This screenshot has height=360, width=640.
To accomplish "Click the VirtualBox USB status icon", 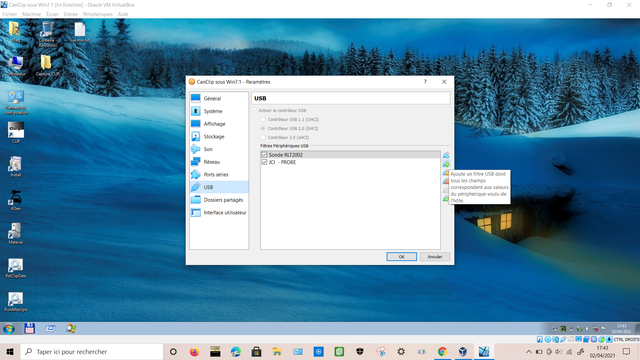I will click(x=563, y=339).
